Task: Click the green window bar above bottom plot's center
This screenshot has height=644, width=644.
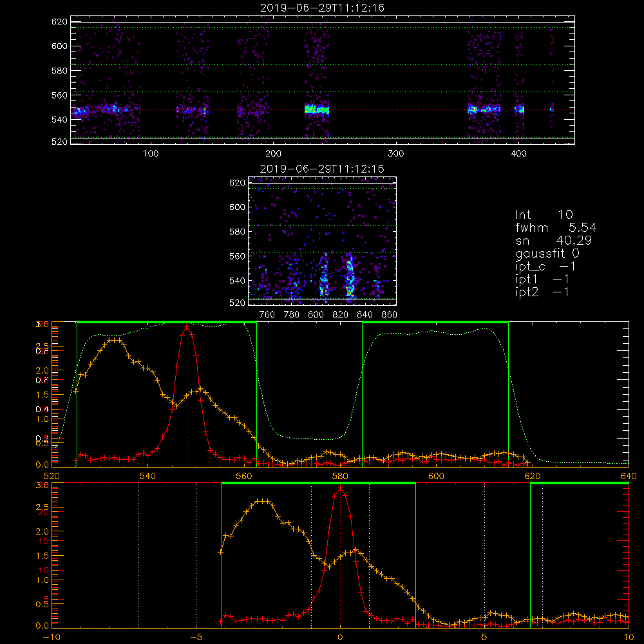Action: point(319,484)
